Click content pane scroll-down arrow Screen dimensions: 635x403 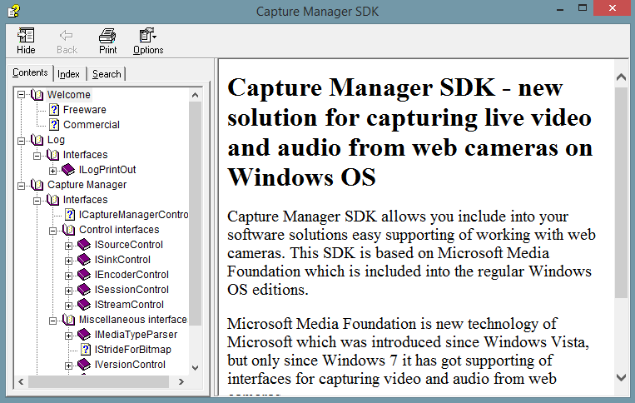pyautogui.click(x=621, y=378)
